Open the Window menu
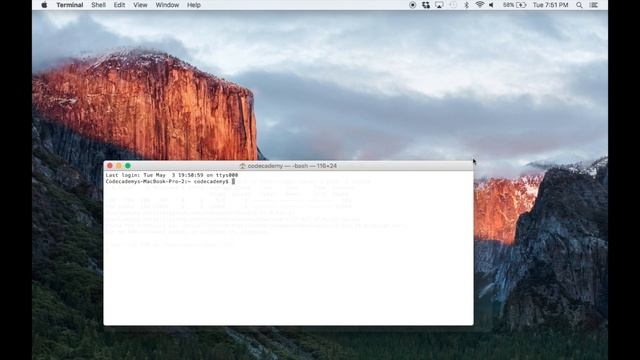This screenshot has width=640, height=360. click(x=167, y=5)
